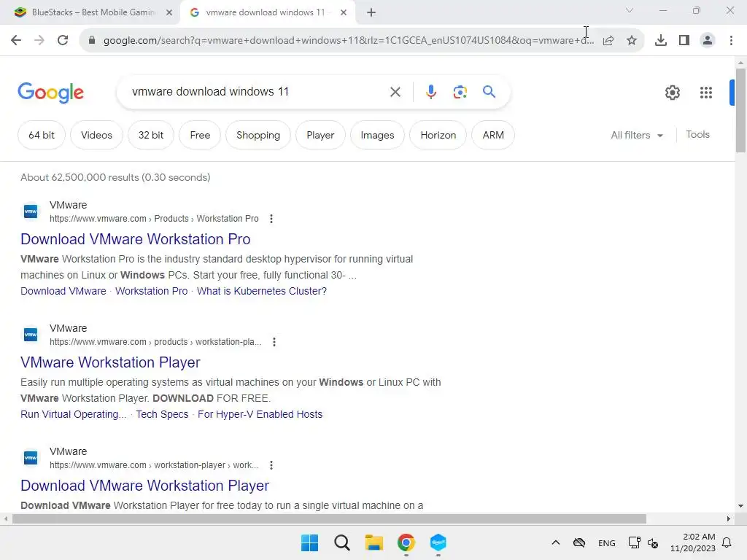Open more options for workstation-pla... result
Viewport: 747px width, 560px height.
pyautogui.click(x=274, y=342)
